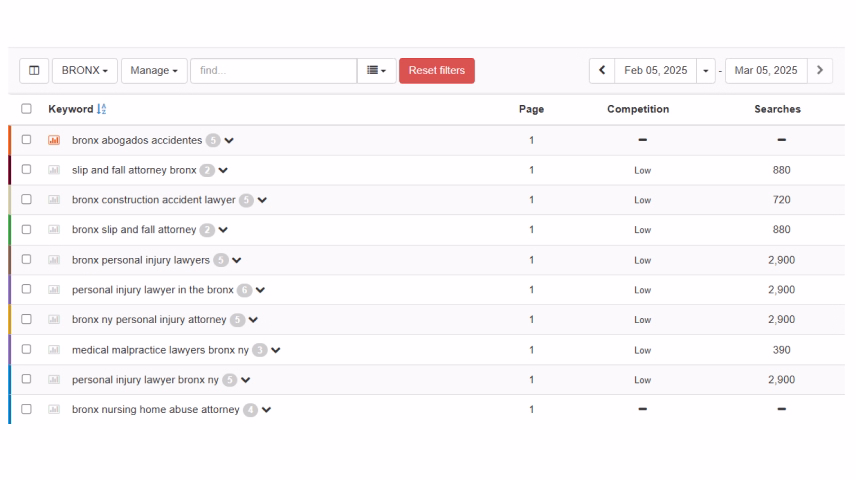Select checkbox for personal injury lawyer bronx ny
856x480 pixels.
pos(26,379)
